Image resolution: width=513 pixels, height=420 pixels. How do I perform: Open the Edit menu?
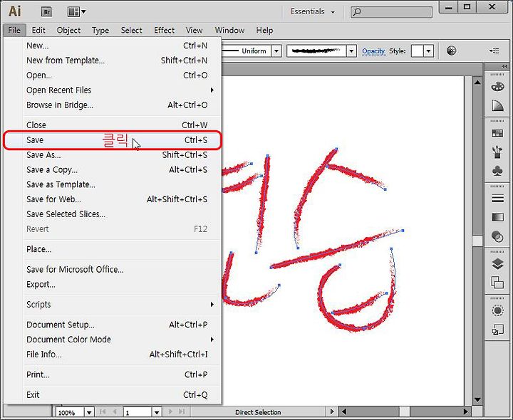(38, 31)
